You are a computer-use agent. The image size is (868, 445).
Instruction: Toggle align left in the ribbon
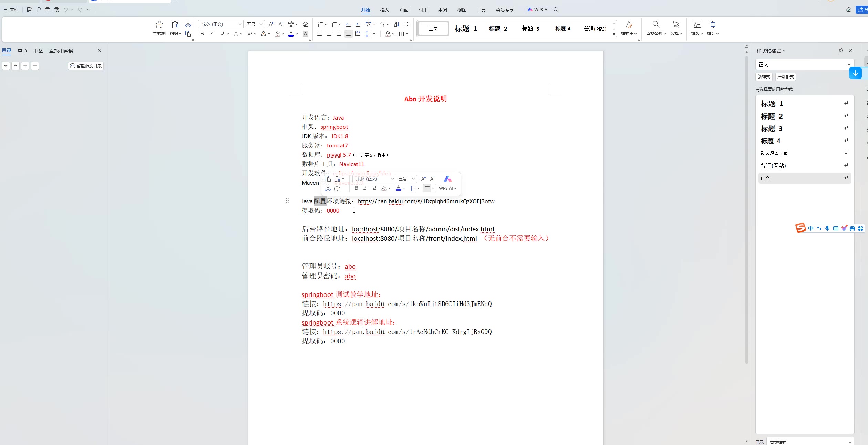pyautogui.click(x=319, y=34)
